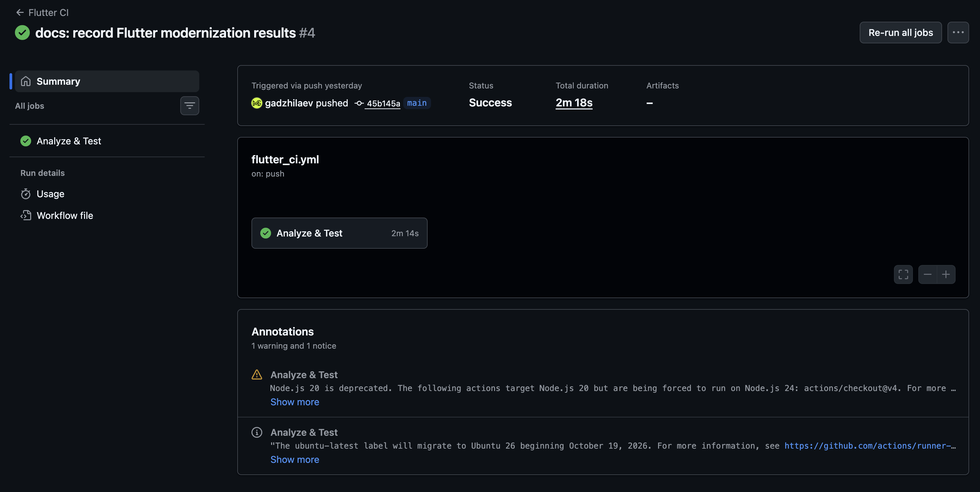This screenshot has height=492, width=980.
Task: Click the warning annotation title Analyze & Test
Action: click(x=304, y=375)
